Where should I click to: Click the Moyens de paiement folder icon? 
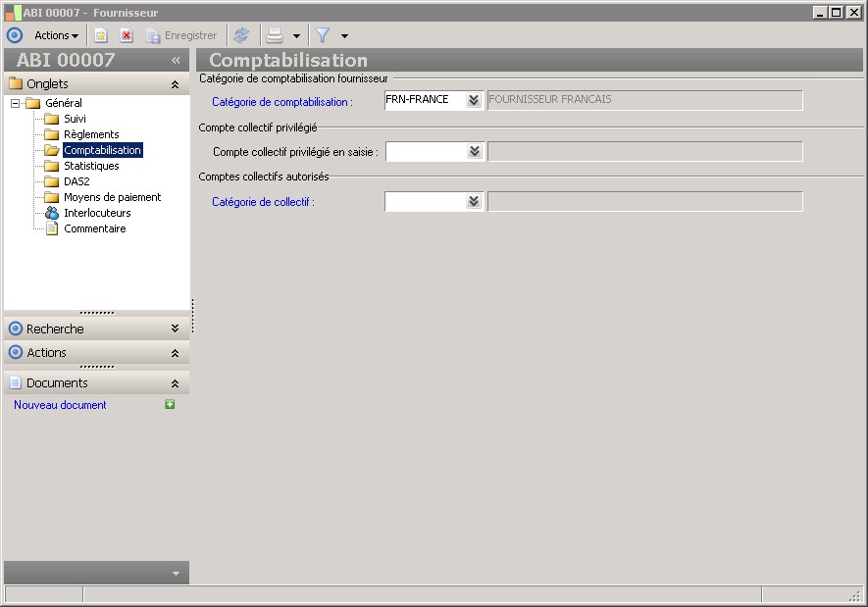(51, 197)
